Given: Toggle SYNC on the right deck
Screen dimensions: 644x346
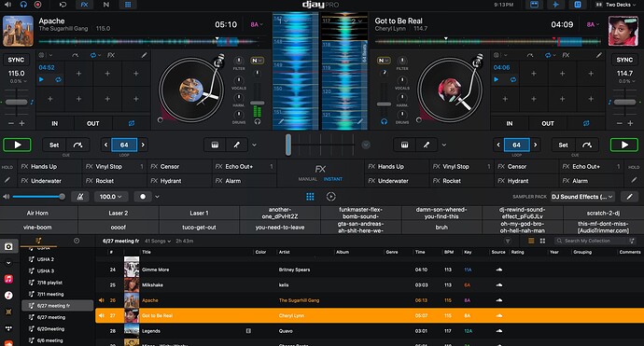Looking at the screenshot, I should [624, 60].
